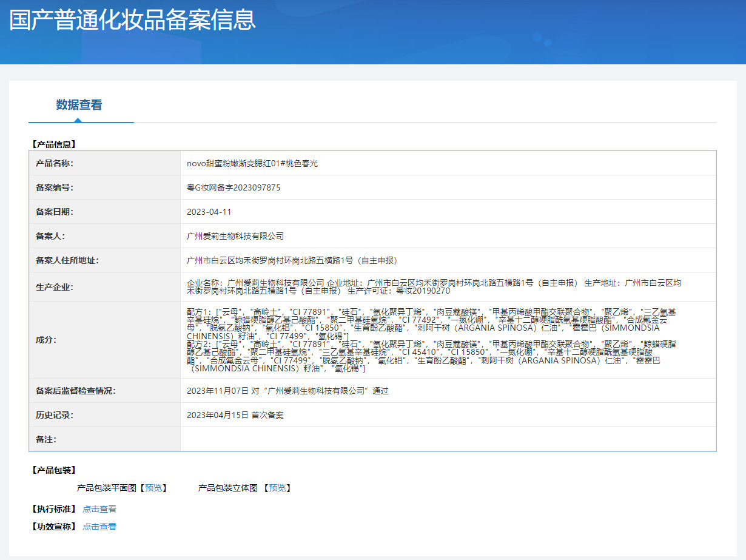Screen dimensions: 746x560
Task: Select the page title 国产普通化妆品备案信息
Action: click(x=133, y=20)
